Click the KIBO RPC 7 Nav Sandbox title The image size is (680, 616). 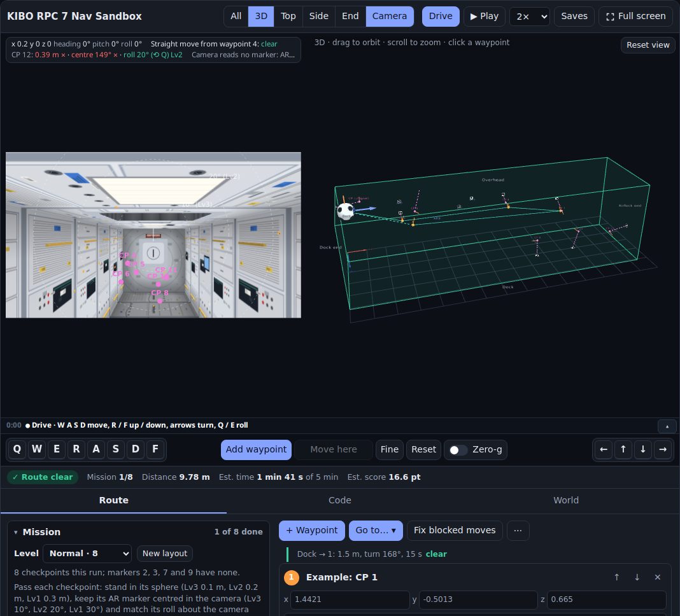pos(74,17)
